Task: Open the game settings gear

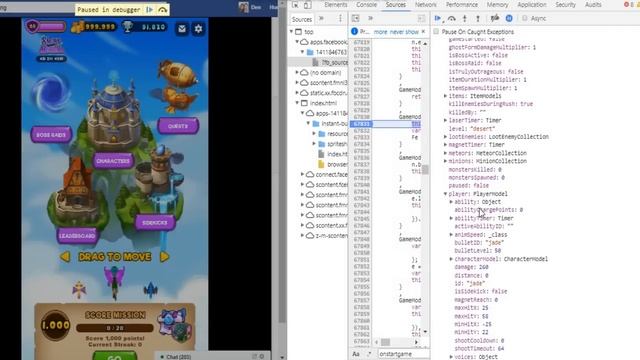Action: click(x=198, y=29)
